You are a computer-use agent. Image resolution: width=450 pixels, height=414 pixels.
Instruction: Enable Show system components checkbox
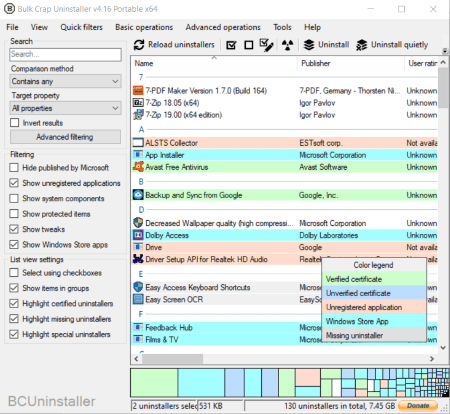click(14, 198)
